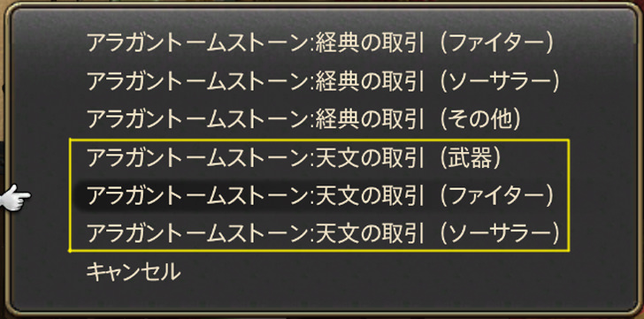Cancel the Allagan tomestone trade dialog

pos(134,271)
